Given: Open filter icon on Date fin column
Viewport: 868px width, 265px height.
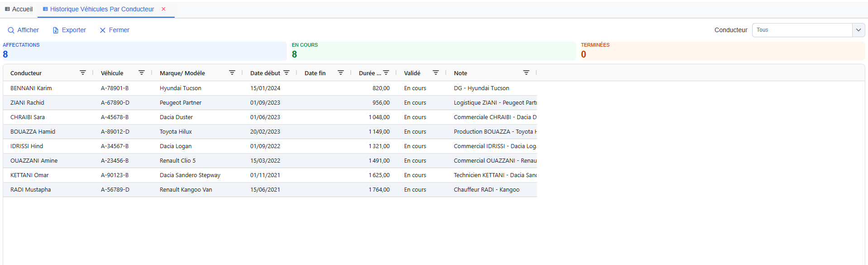Looking at the screenshot, I should click(341, 73).
